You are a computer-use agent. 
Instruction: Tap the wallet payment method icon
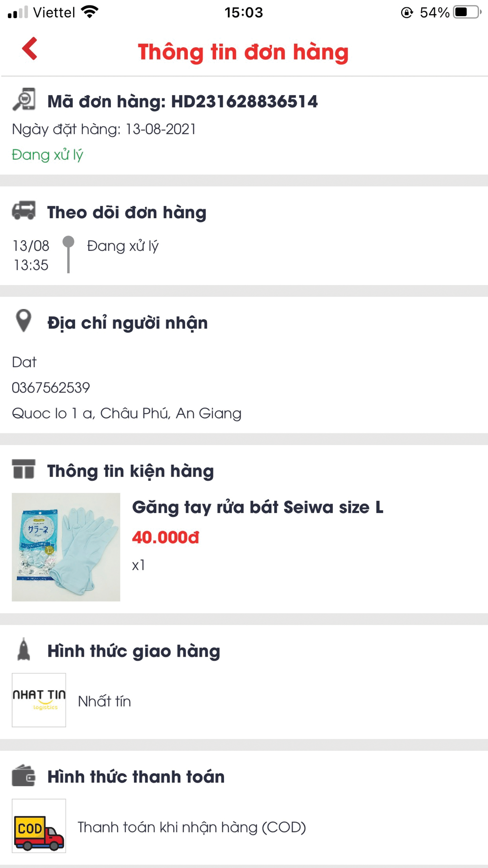[23, 775]
